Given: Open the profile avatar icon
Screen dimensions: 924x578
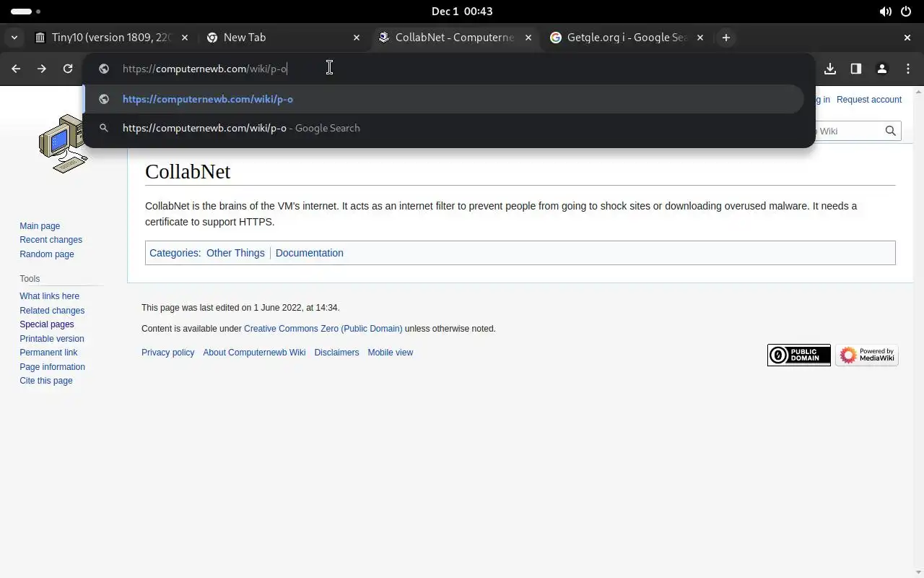Looking at the screenshot, I should [881, 69].
